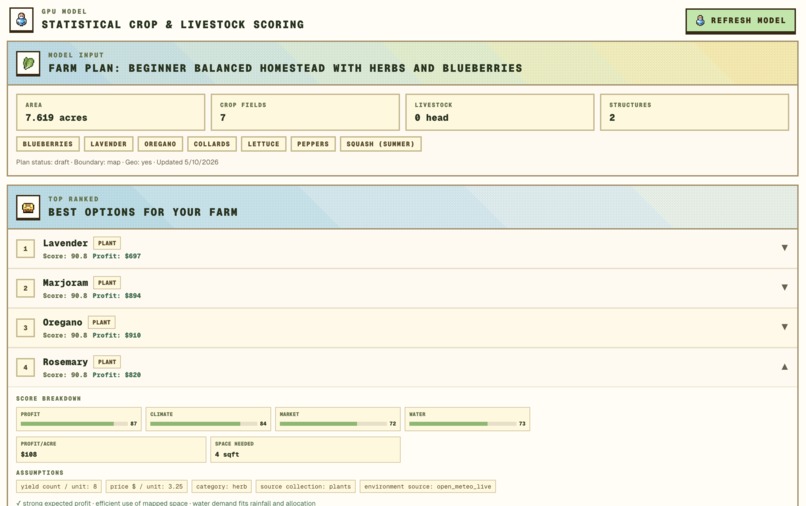Click Oregano's Profit: $910 value

[x=117, y=335]
